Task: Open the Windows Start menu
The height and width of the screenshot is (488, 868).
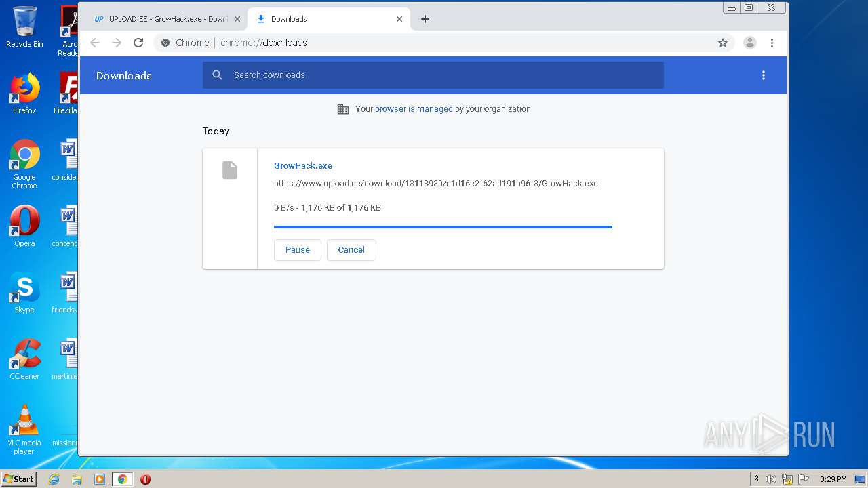Action: 18,479
